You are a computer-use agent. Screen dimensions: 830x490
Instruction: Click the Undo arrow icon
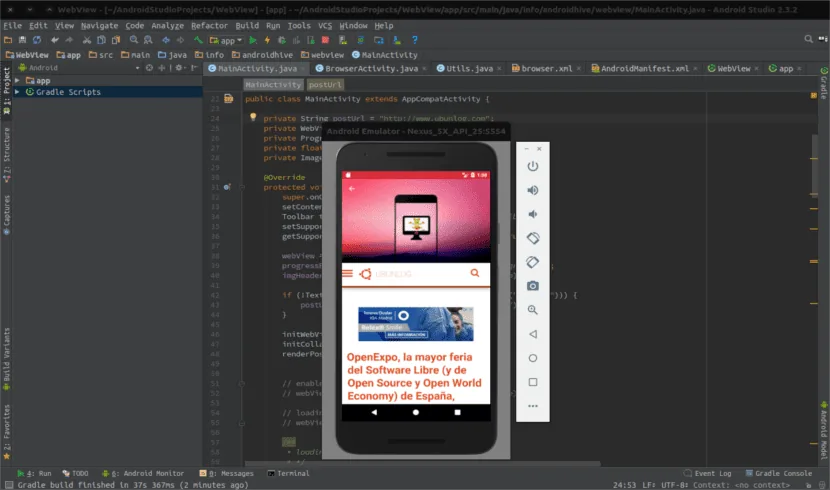(x=55, y=40)
